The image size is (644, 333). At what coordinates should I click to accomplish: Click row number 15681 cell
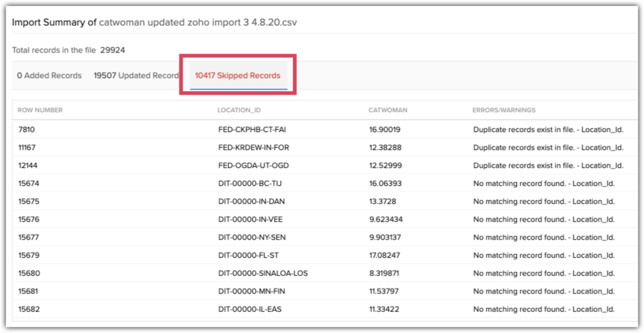coord(28,291)
